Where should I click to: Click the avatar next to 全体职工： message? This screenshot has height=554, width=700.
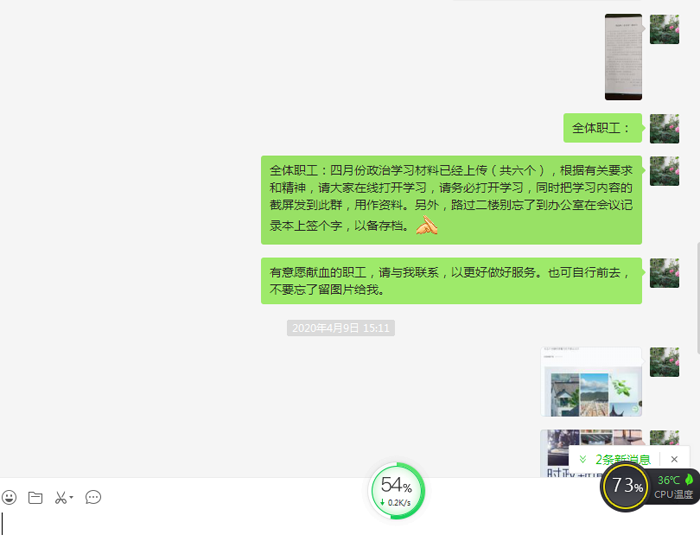pyautogui.click(x=664, y=128)
